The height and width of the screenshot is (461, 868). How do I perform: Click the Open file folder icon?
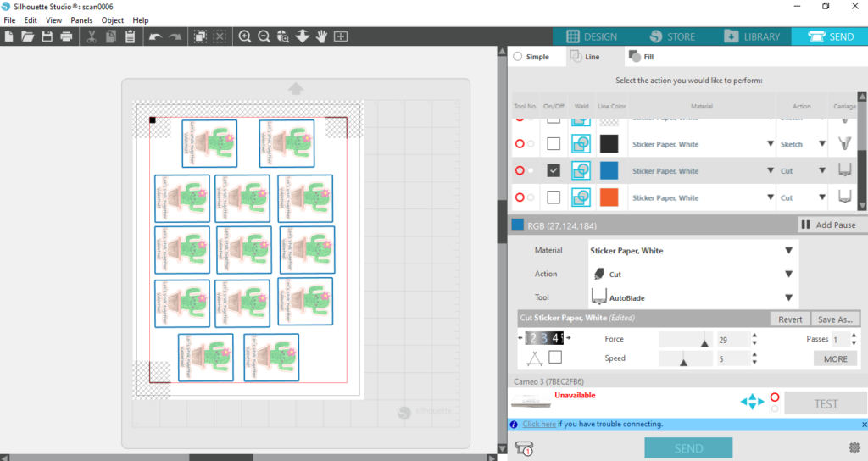[x=28, y=36]
